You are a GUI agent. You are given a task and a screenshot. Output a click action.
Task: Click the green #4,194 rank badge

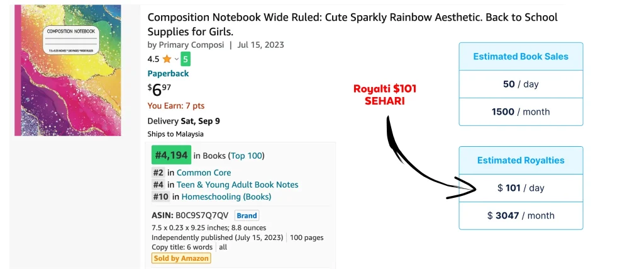pos(171,155)
